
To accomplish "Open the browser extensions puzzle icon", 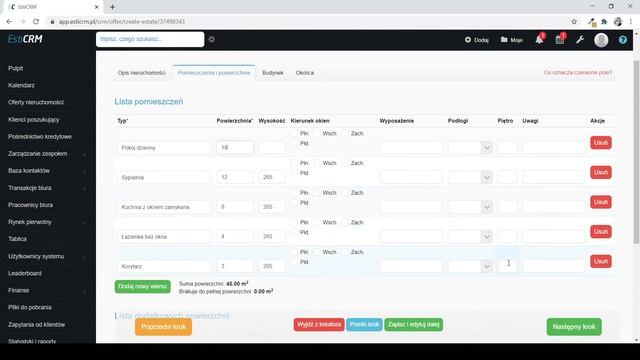I will pos(604,21).
